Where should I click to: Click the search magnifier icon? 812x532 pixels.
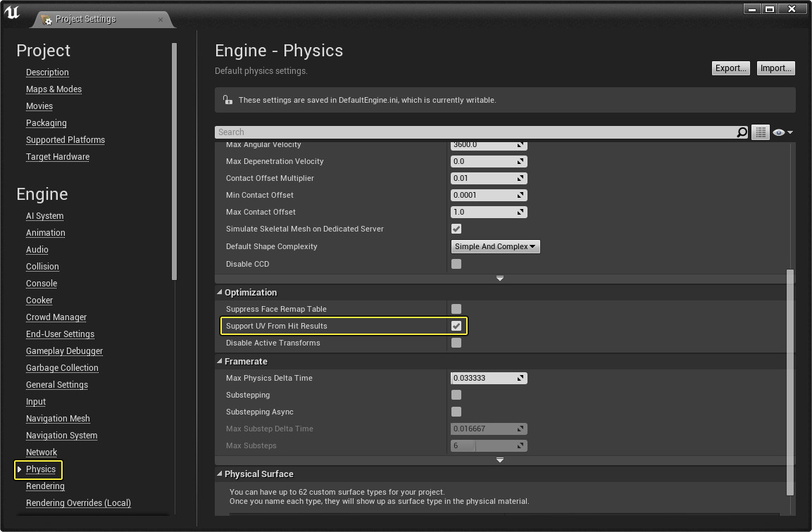point(742,132)
